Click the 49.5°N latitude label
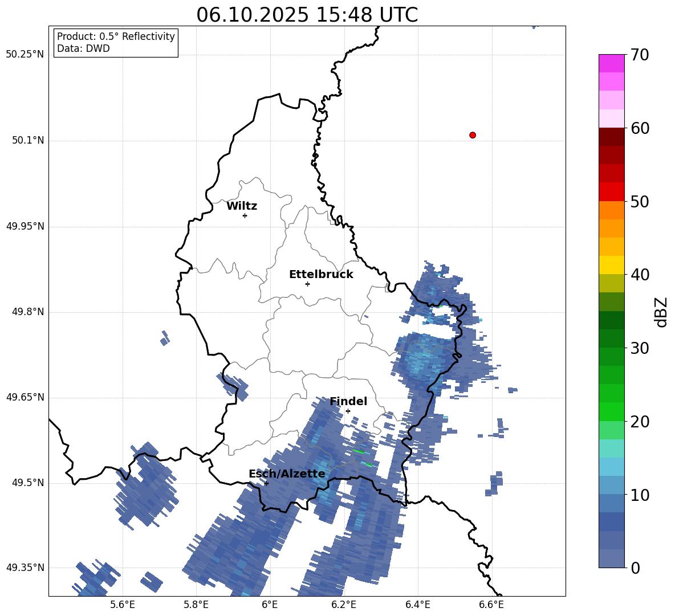Image resolution: width=675 pixels, height=616 pixels. click(28, 483)
